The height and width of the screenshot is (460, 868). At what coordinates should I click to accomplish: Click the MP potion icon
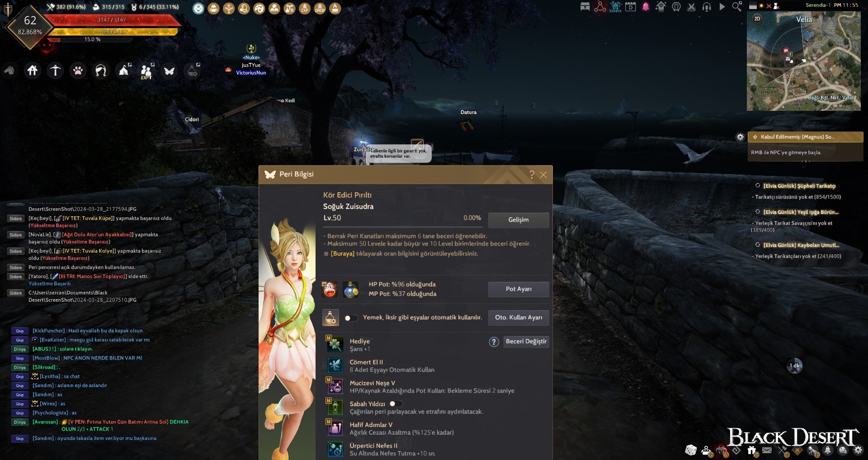coord(351,289)
